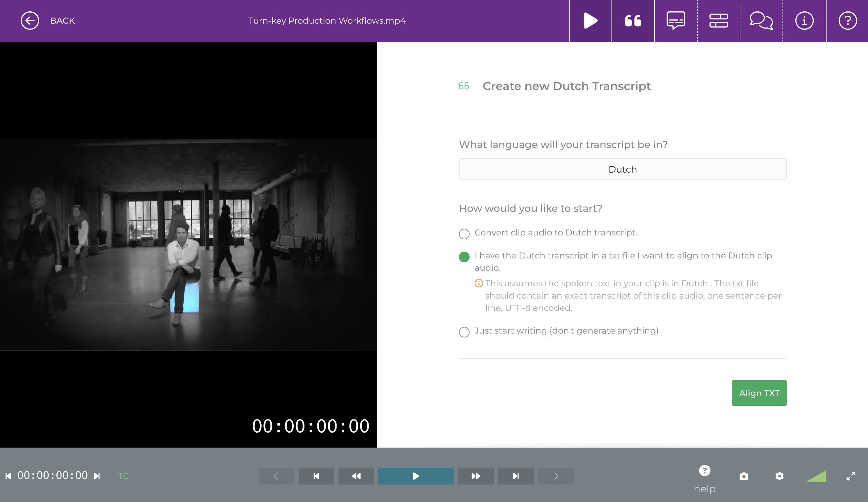Image resolution: width=868 pixels, height=502 pixels.
Task: Go BACK using the arrow button
Action: pos(30,21)
